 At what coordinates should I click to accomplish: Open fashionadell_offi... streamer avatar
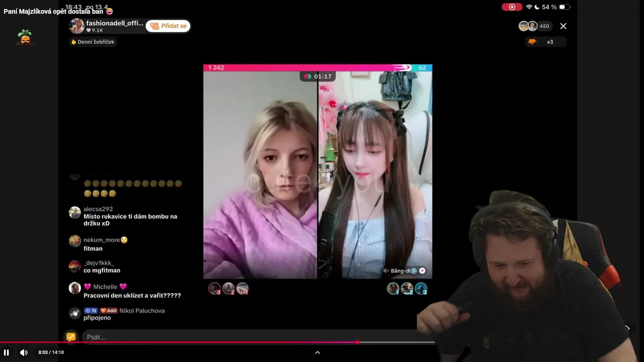[76, 26]
